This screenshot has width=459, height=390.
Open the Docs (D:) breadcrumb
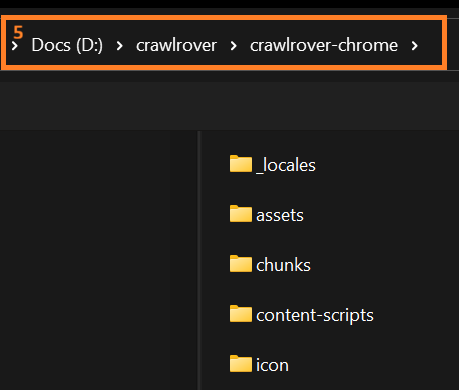(x=67, y=45)
